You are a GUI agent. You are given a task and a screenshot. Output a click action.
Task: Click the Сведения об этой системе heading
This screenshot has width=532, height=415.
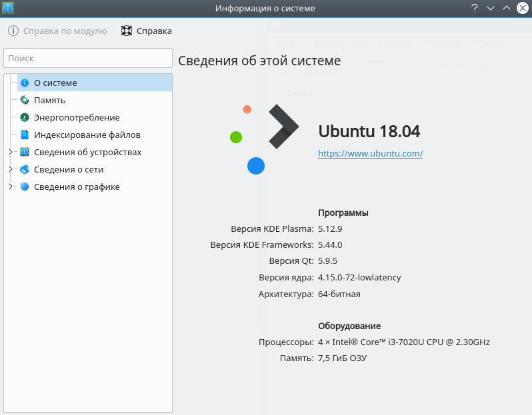coord(259,61)
